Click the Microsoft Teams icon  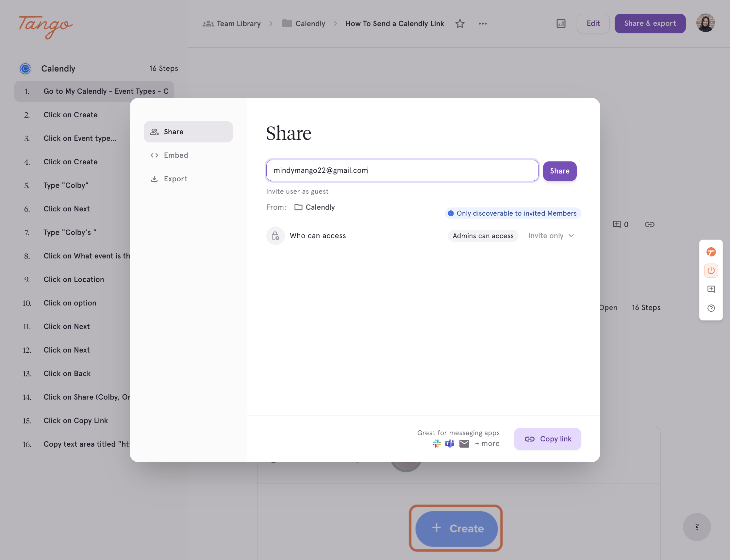pyautogui.click(x=449, y=443)
